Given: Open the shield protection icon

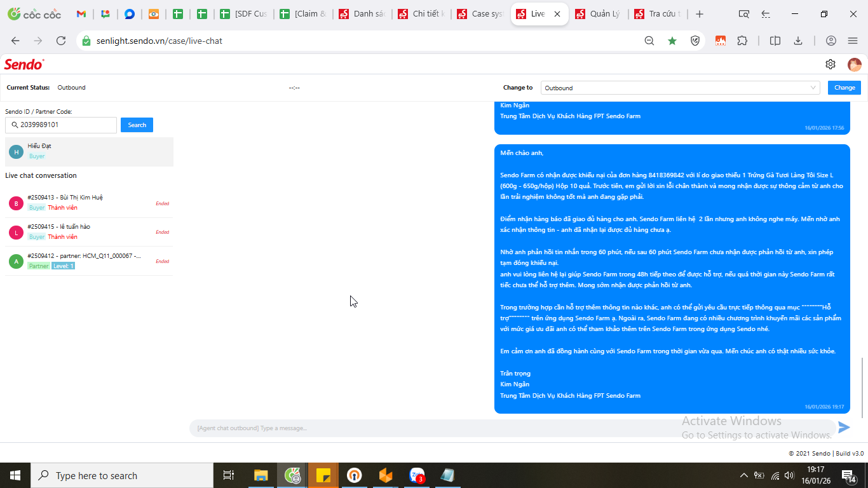Looking at the screenshot, I should (x=695, y=41).
